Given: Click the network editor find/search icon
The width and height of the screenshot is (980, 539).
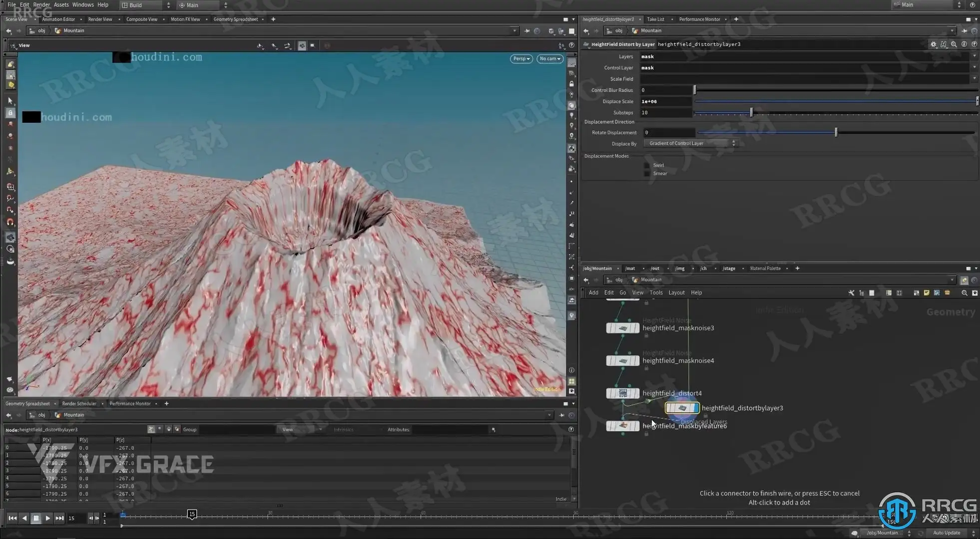Looking at the screenshot, I should [964, 293].
